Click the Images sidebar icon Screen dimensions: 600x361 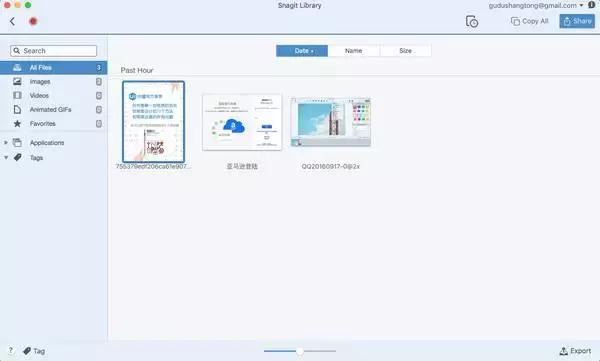pos(17,82)
